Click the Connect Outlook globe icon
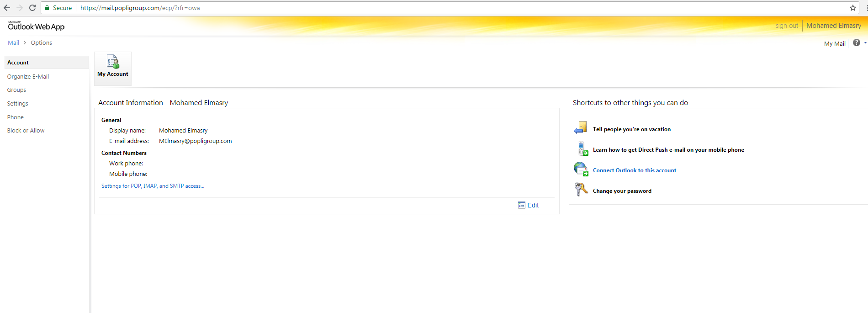The width and height of the screenshot is (868, 313). coord(581,170)
